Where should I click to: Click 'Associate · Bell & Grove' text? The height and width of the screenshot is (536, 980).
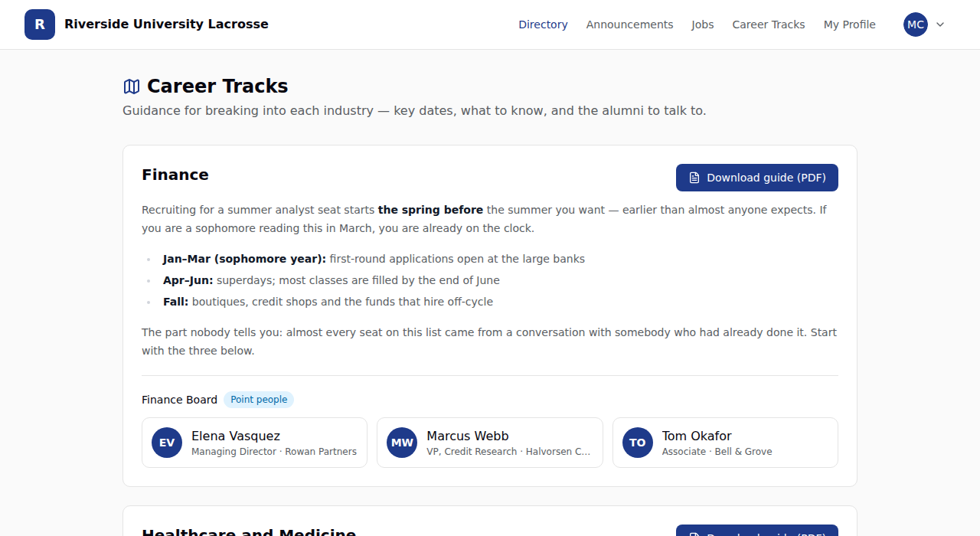717,452
